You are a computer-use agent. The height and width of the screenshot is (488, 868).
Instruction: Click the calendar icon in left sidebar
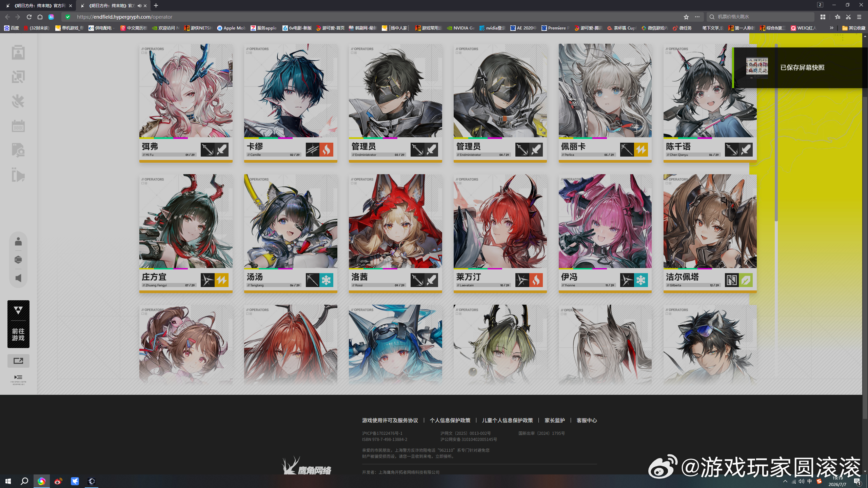pos(18,126)
